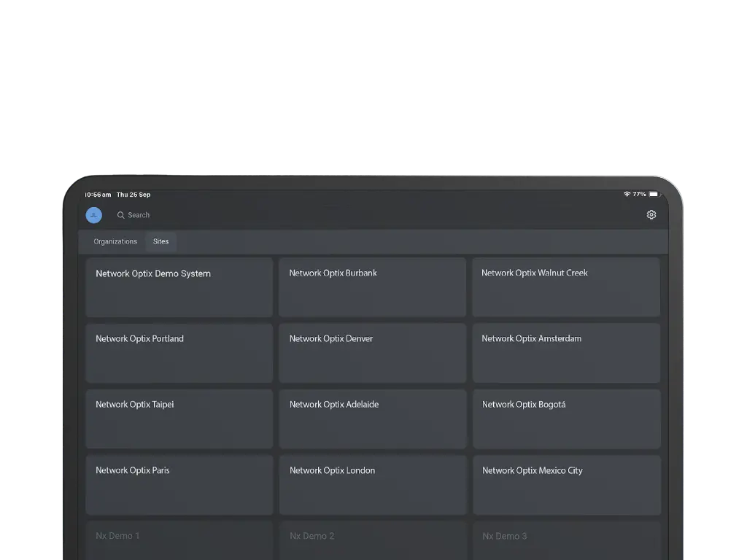
Task: Tap the Network Optix Taipei tile
Action: [x=179, y=419]
